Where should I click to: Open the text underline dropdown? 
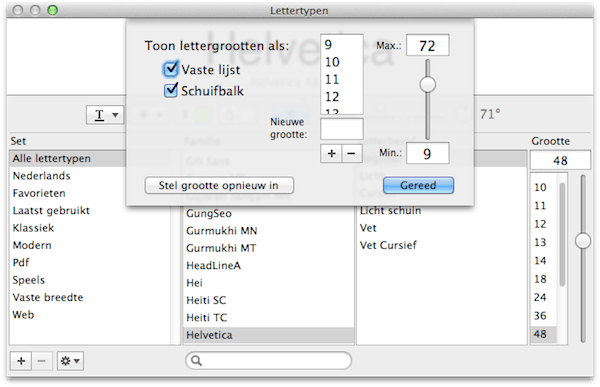pyautogui.click(x=105, y=114)
